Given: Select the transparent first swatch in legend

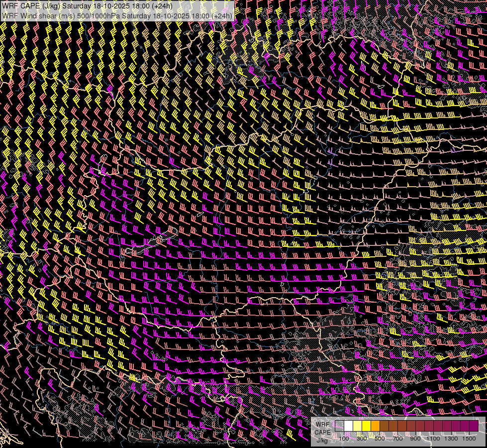Looking at the screenshot, I should (x=340, y=426).
